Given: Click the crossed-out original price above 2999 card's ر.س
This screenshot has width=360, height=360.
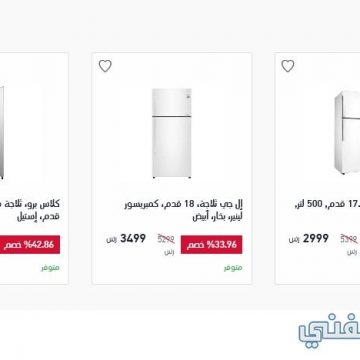Looking at the screenshot, I should pos(349,239).
